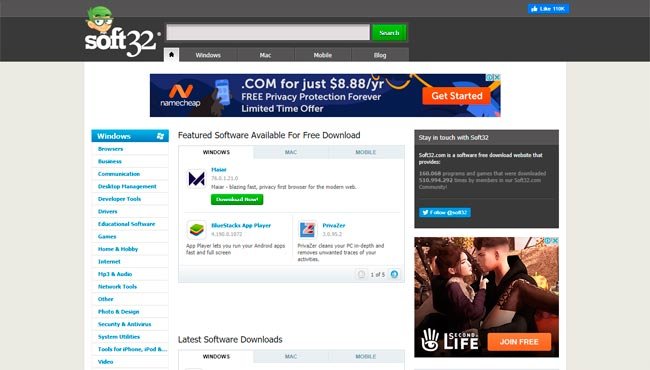Open the Desktop Management category
The height and width of the screenshot is (370, 650).
click(x=127, y=186)
